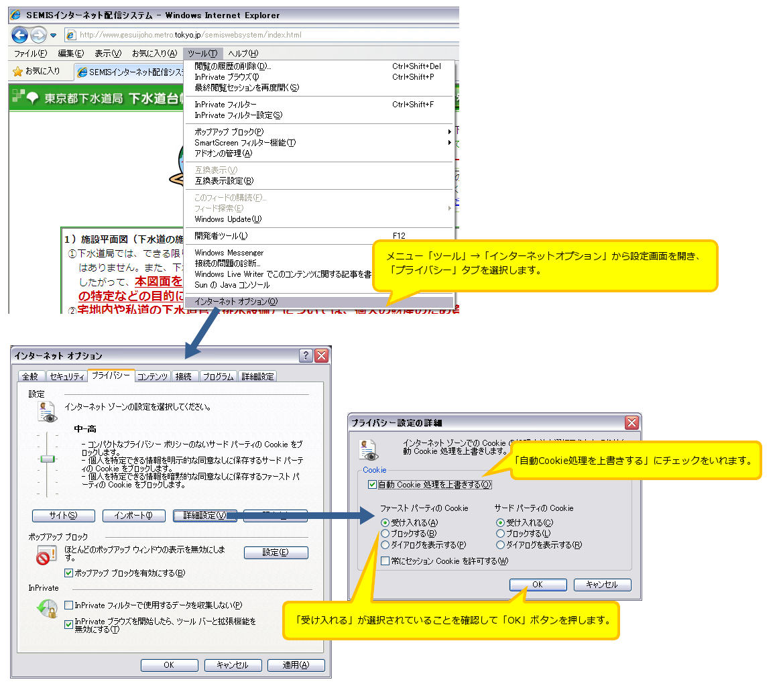The width and height of the screenshot is (783, 700).
Task: Switch to the プログラム tab
Action: [219, 376]
